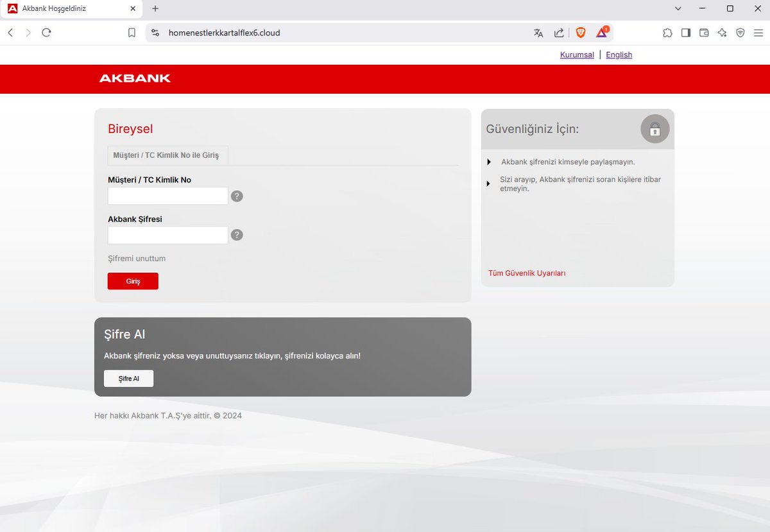Click the Şifre Al panel heading
Image resolution: width=770 pixels, height=532 pixels.
point(124,334)
